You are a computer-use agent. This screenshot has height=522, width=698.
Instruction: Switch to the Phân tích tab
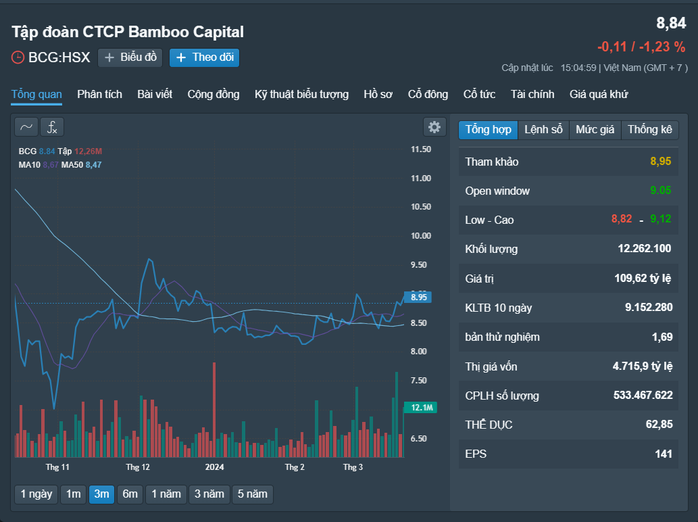(x=99, y=94)
